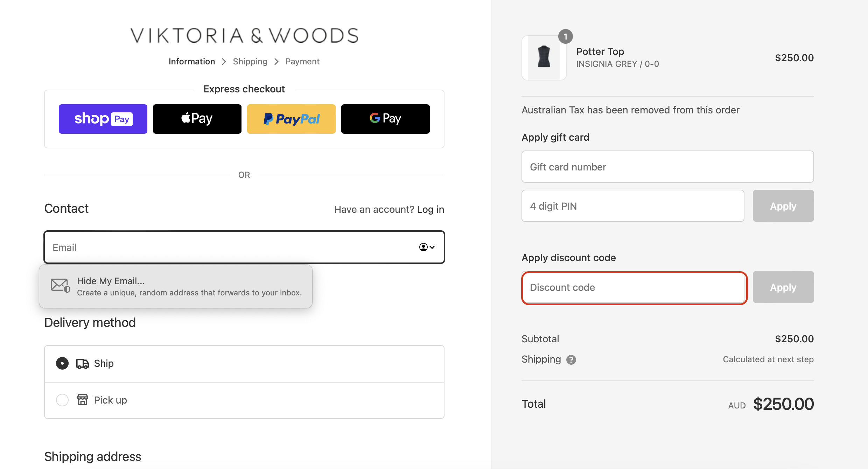Select the Ship delivery method
Image resolution: width=868 pixels, height=469 pixels.
tap(62, 363)
